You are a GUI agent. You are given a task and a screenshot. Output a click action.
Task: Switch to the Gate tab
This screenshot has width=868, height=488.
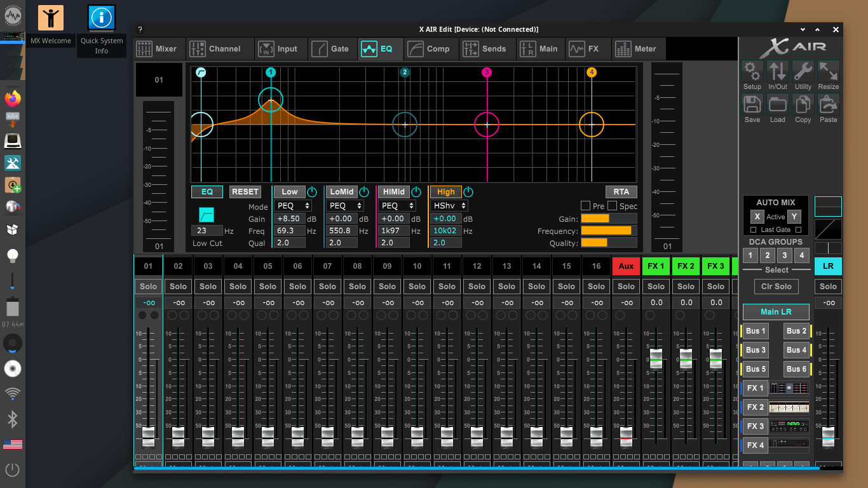331,49
